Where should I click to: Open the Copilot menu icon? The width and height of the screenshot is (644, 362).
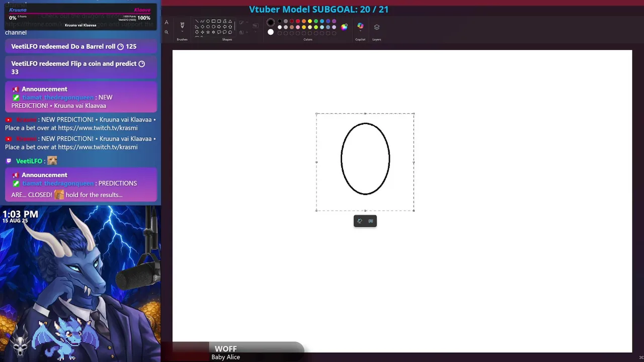pos(360,25)
